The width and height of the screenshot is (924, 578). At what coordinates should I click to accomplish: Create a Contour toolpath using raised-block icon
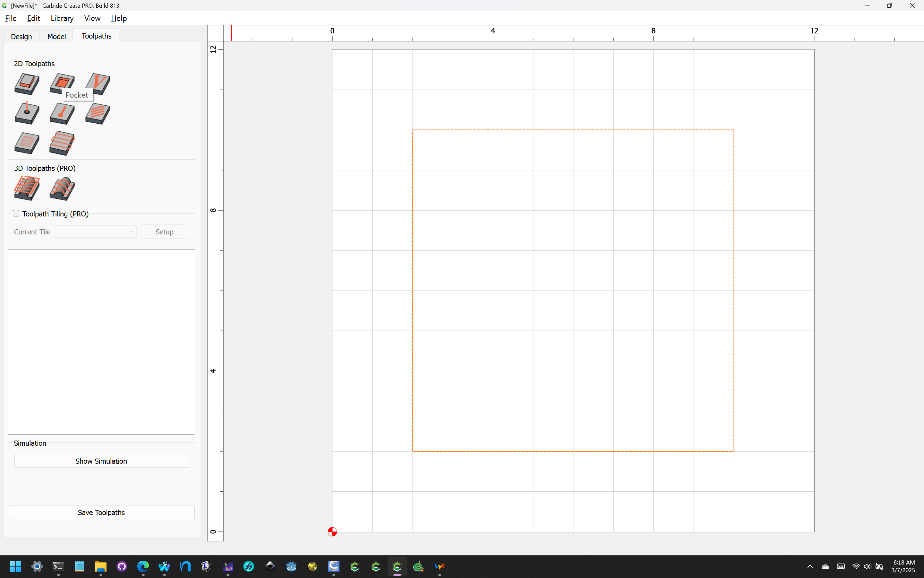coord(27,84)
